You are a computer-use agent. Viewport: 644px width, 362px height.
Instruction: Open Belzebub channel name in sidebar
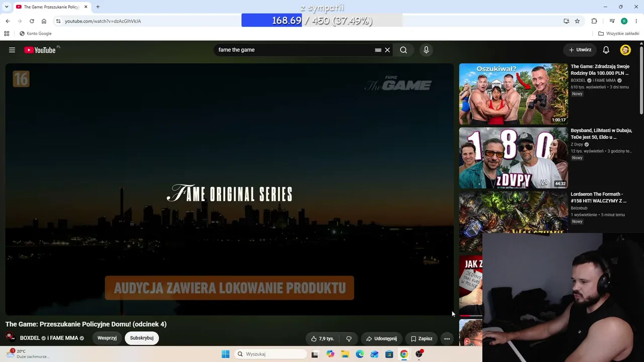coord(579,208)
